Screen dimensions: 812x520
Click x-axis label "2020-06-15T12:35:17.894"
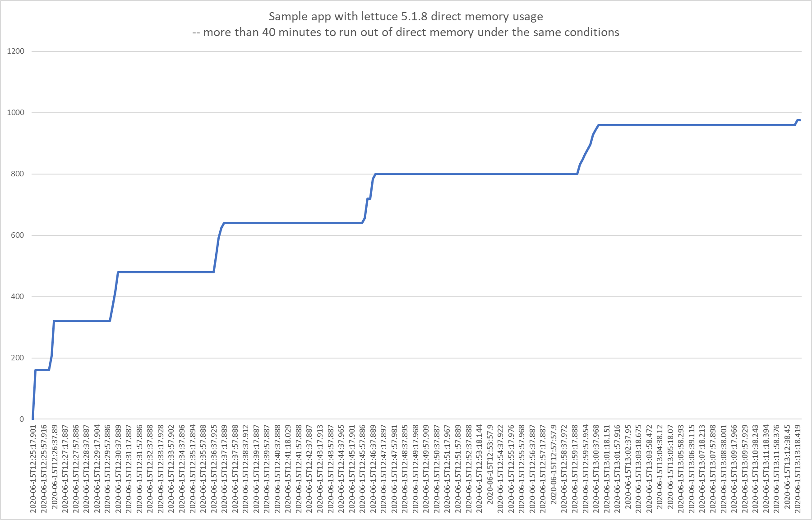point(193,469)
